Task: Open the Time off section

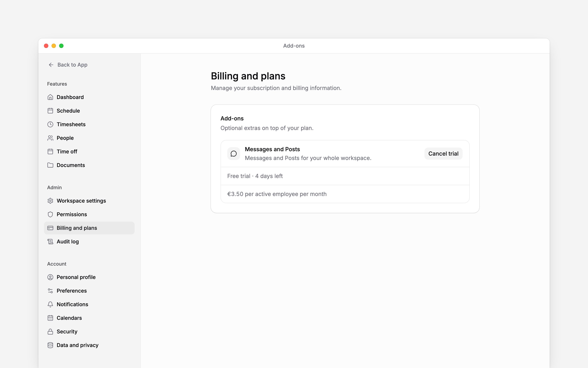Action: click(x=89, y=152)
